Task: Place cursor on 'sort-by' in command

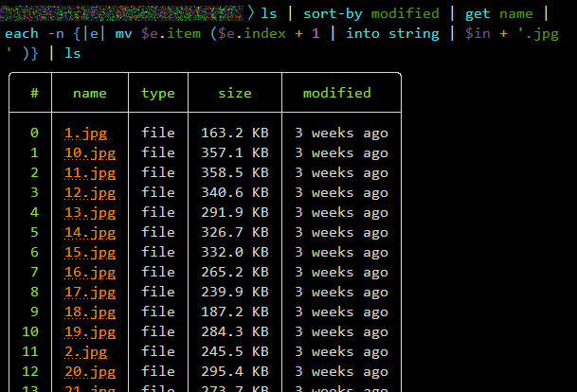Action: click(x=333, y=13)
